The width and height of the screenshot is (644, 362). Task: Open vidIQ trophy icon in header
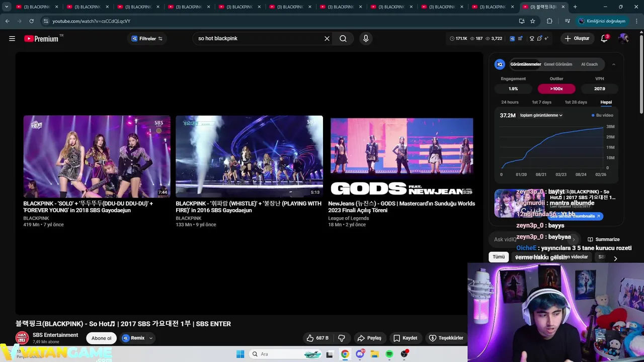[x=532, y=38]
